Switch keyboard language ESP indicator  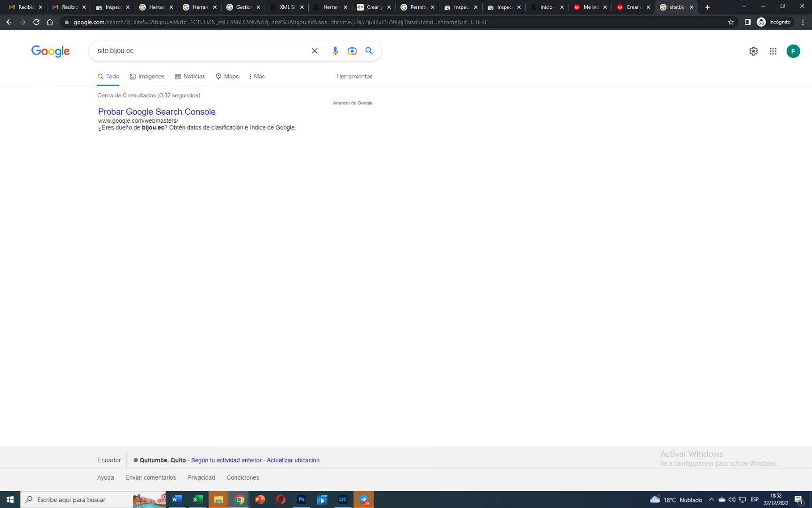tap(755, 500)
